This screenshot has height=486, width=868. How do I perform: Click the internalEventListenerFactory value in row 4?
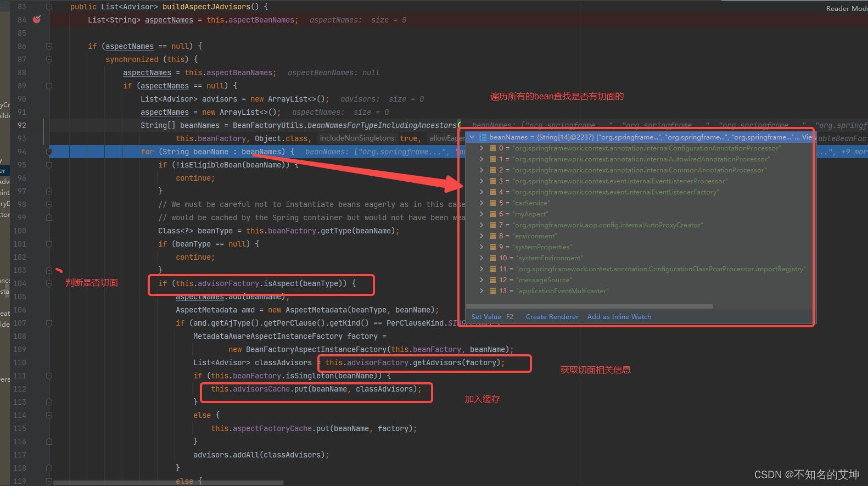615,192
